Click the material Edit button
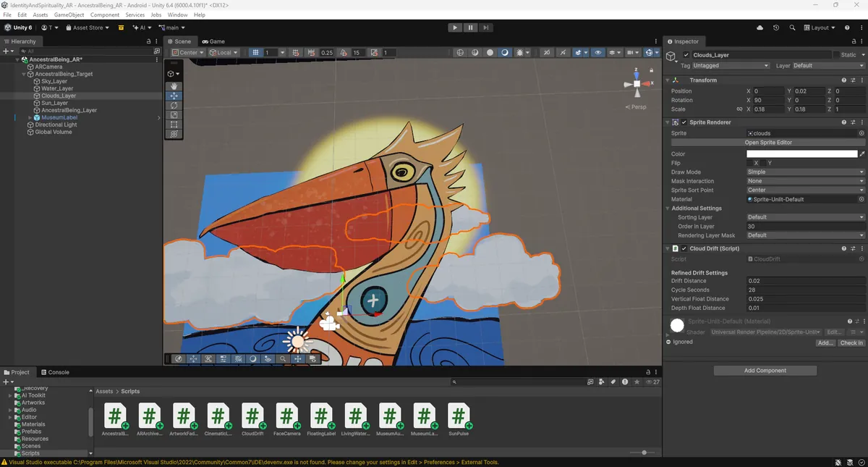Viewport: 868px width, 467px height. 834,332
